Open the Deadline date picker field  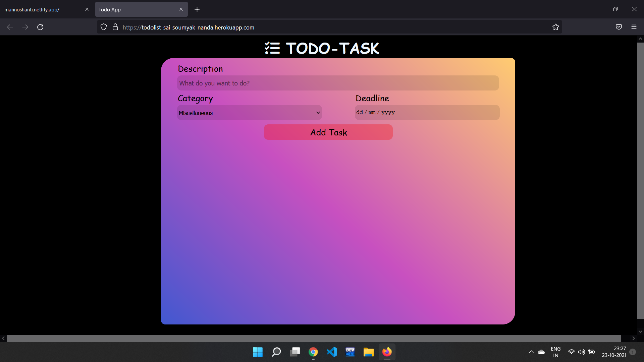tap(427, 113)
